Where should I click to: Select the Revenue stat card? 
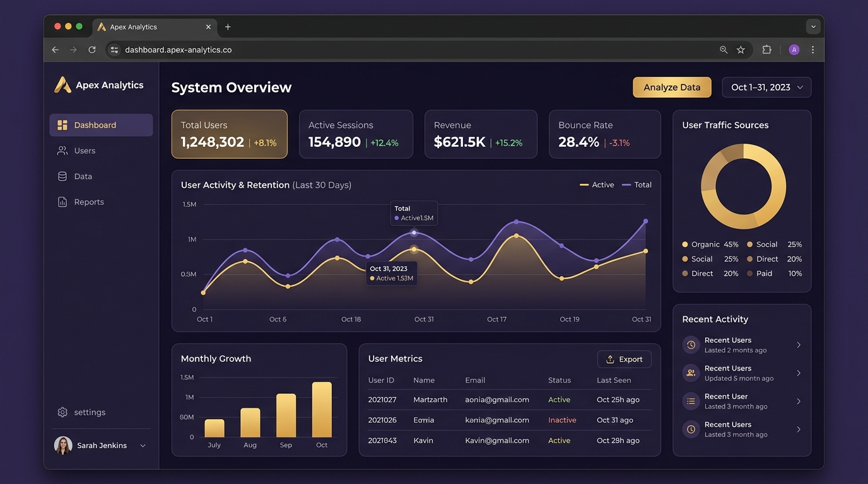pyautogui.click(x=481, y=134)
